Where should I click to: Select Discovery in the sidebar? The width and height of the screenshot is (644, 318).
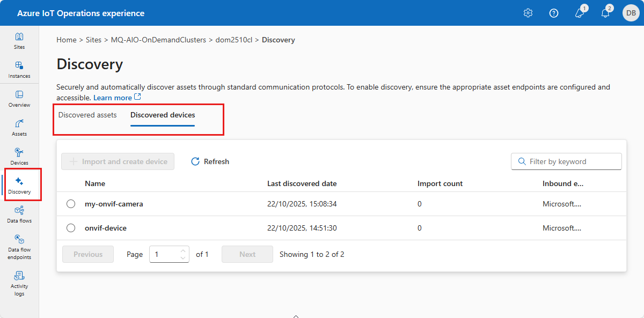click(19, 186)
